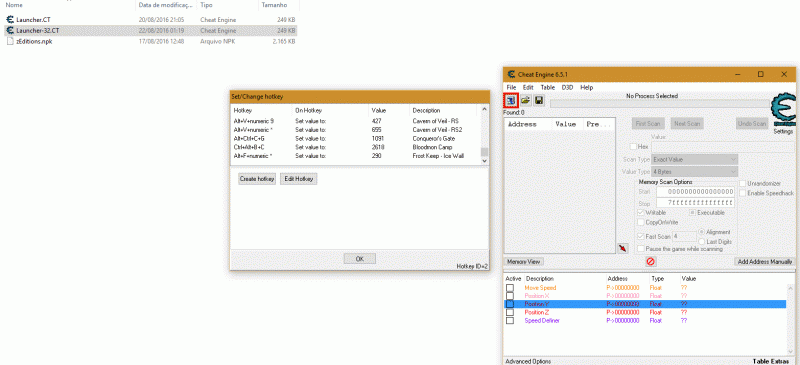Screen dimensions: 800x365
Task: Toggle Active checkbox for Position X
Action: pyautogui.click(x=510, y=296)
